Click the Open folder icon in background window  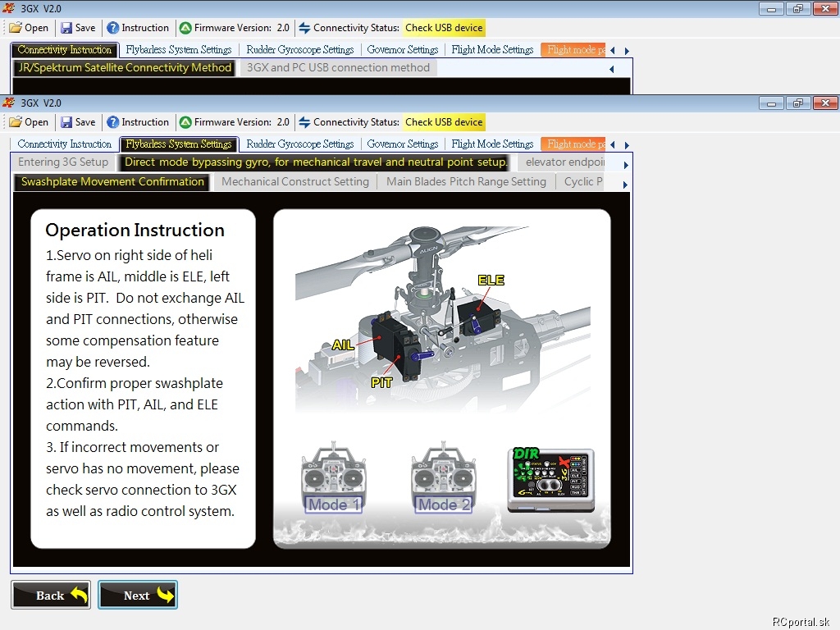click(x=16, y=28)
